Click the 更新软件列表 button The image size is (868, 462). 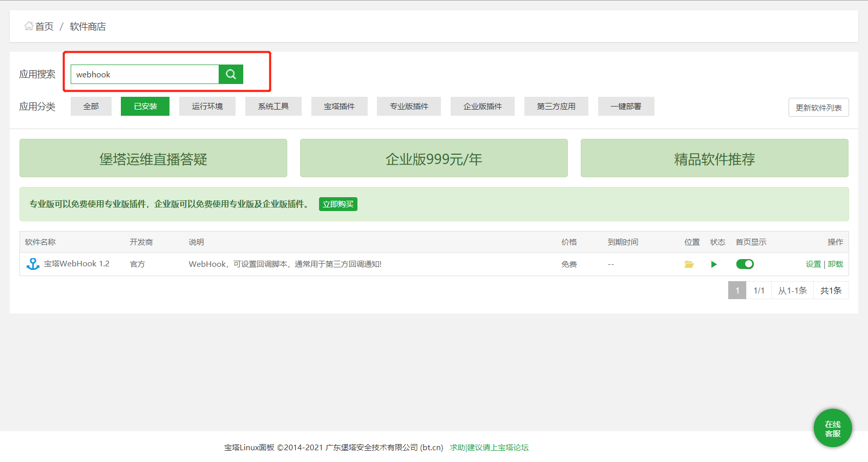tap(819, 108)
